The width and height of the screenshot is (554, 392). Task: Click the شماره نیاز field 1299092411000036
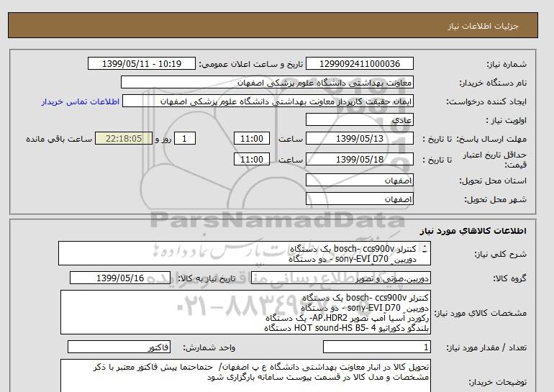click(359, 64)
